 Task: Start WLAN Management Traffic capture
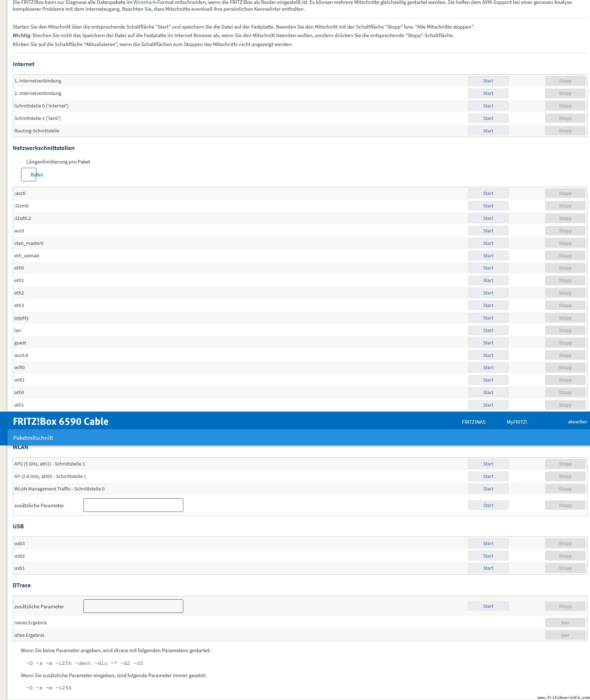coord(488,489)
